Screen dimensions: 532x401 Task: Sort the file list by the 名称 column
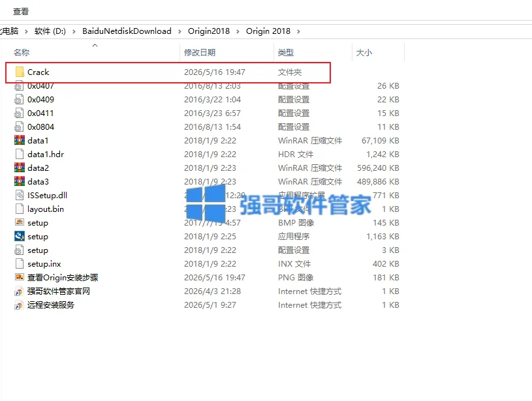[22, 53]
